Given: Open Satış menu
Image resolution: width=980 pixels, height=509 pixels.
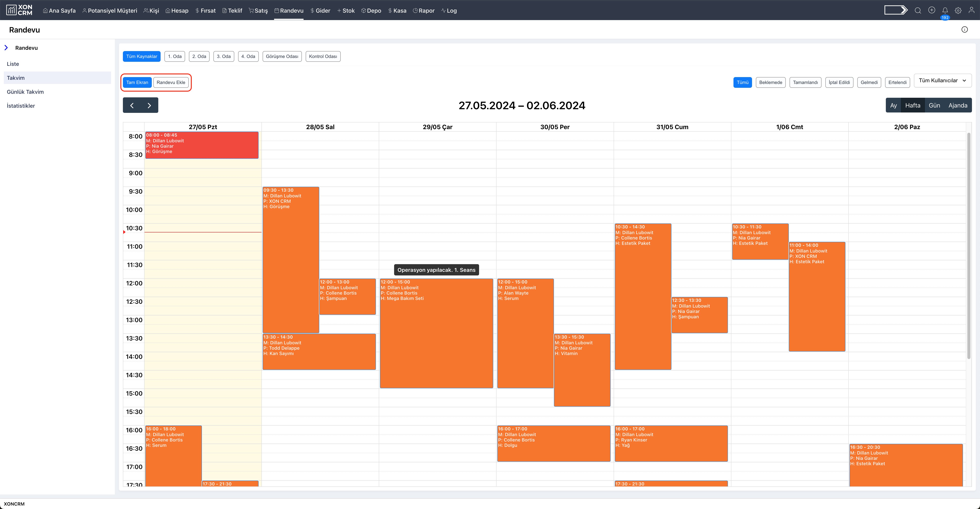Looking at the screenshot, I should 258,11.
